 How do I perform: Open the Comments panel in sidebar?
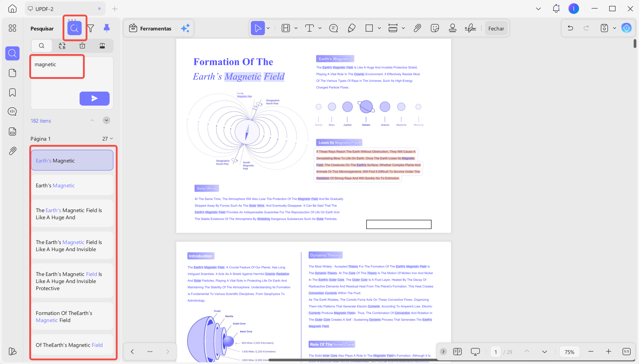(x=12, y=112)
